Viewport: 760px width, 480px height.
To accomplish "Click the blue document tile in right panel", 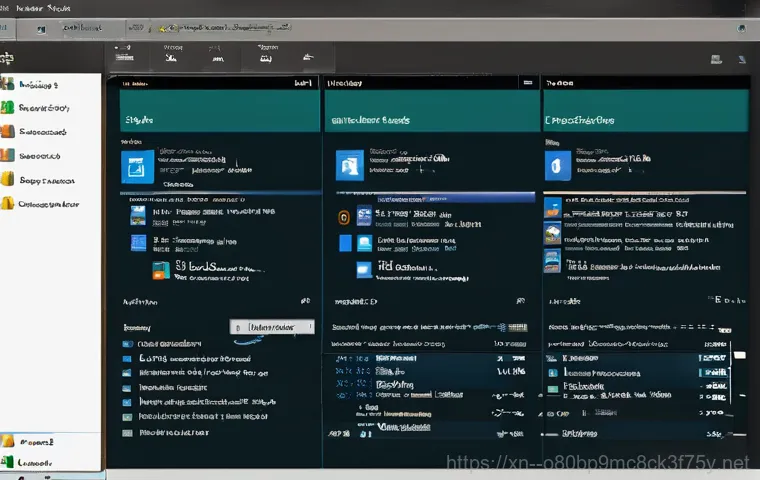I will point(556,165).
